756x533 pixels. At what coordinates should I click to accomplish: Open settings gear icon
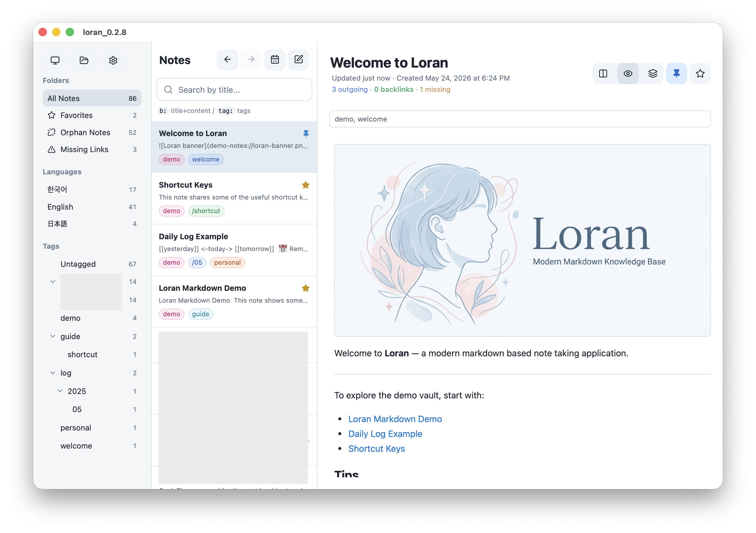[x=113, y=60]
